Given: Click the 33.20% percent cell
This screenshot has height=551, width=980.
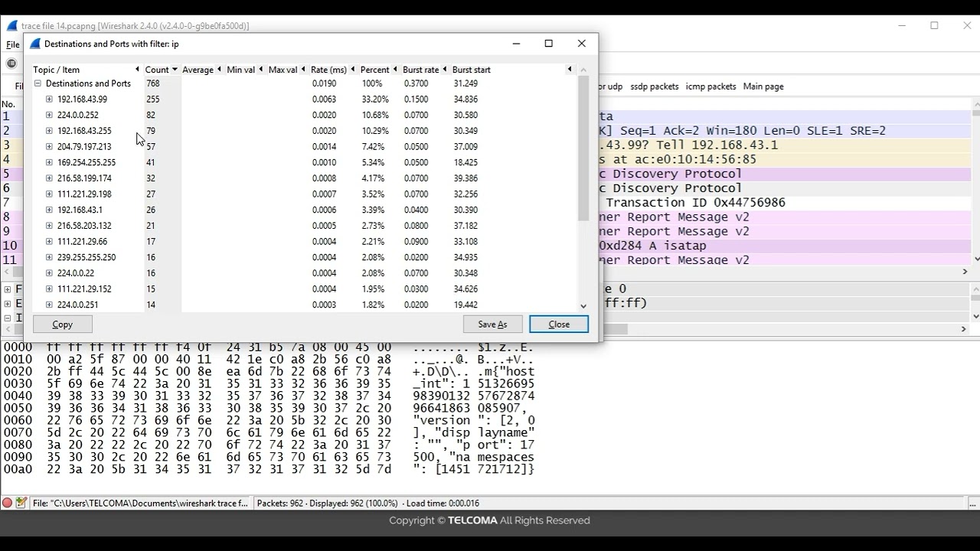Looking at the screenshot, I should (x=375, y=99).
